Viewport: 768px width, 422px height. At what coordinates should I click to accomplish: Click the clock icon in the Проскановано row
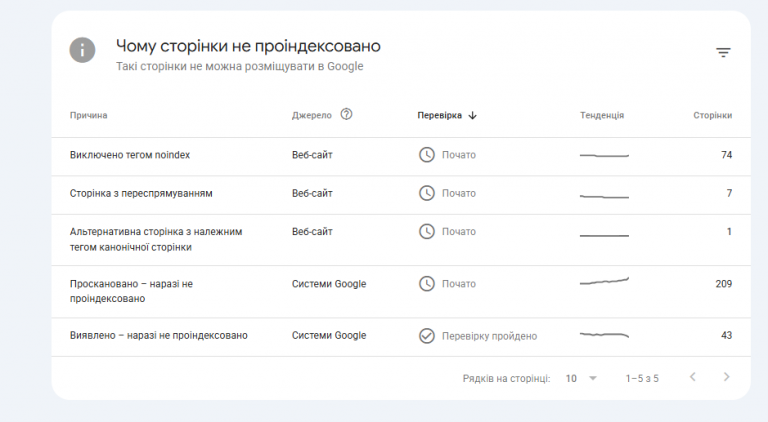tap(427, 284)
